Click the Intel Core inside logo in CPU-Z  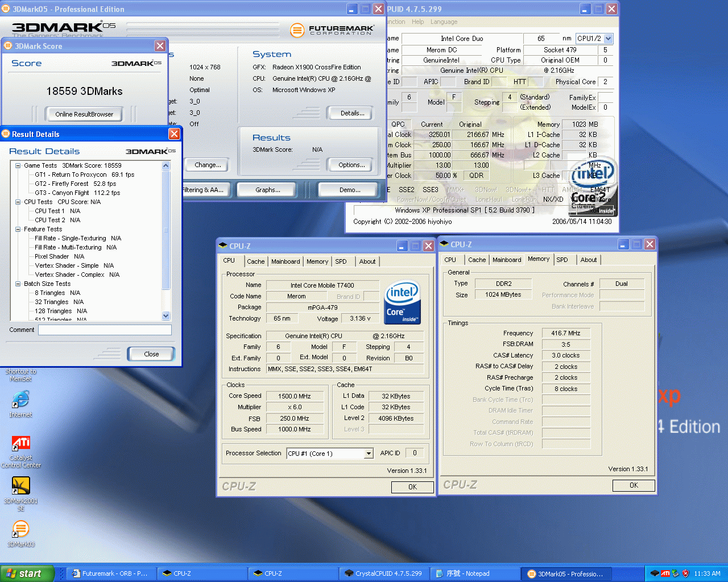pos(402,302)
